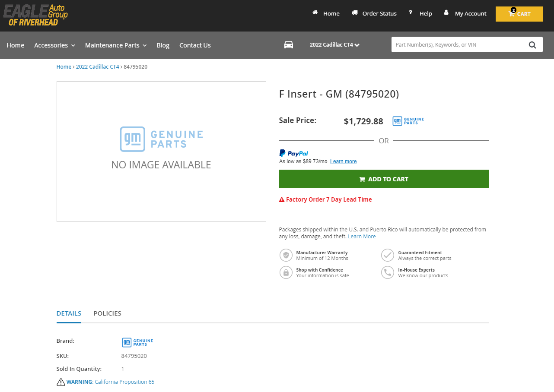Click the Eagle Auto Group logo
Screen dimensions: 554x392
click(x=35, y=15)
